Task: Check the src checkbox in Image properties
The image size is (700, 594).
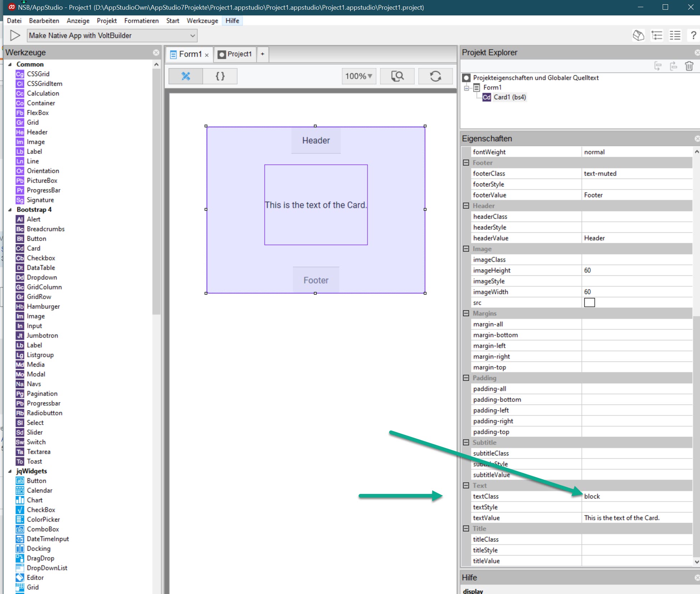Action: tap(590, 302)
